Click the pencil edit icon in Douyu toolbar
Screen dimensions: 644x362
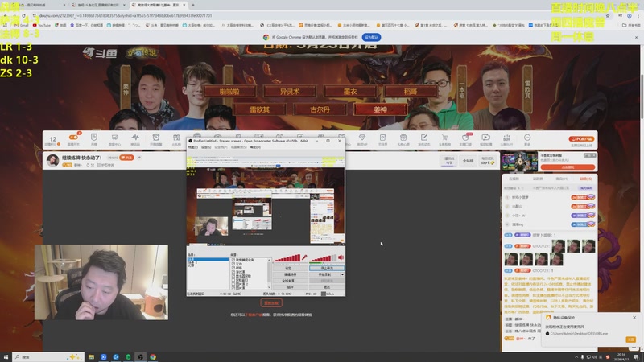(x=424, y=138)
